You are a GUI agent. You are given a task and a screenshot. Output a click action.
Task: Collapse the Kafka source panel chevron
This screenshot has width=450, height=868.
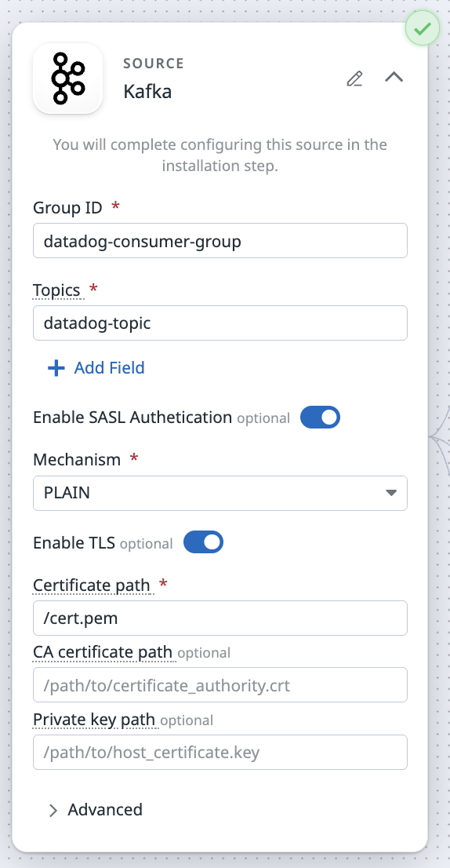coord(394,77)
